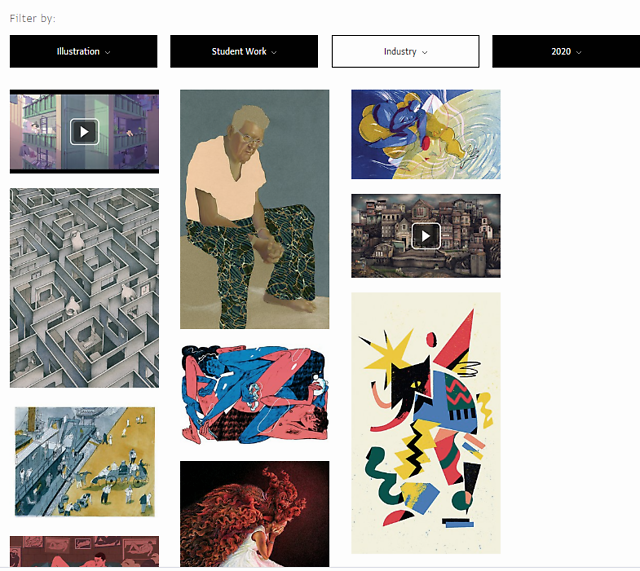Viewport: 640px width, 571px height.
Task: Open the red curly hair illustration
Action: click(x=254, y=514)
